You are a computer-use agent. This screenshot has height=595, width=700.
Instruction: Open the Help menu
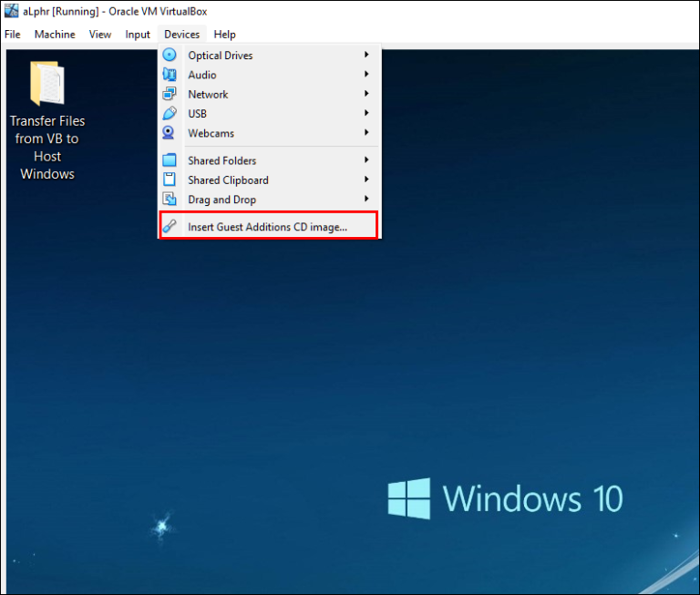click(x=224, y=35)
